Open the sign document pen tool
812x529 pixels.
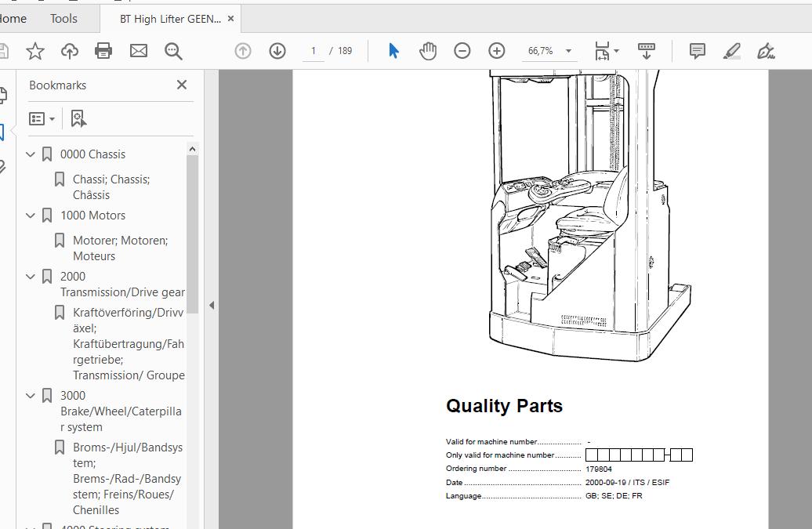coord(766,51)
